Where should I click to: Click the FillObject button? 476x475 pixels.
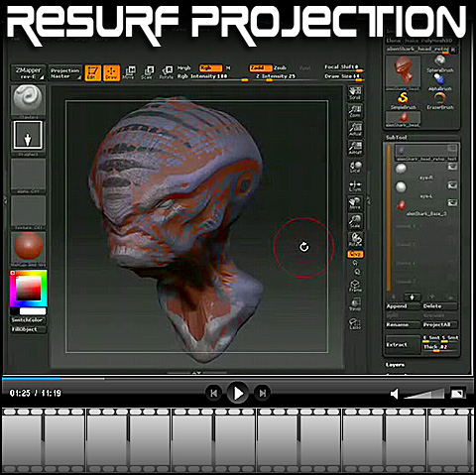pos(28,329)
